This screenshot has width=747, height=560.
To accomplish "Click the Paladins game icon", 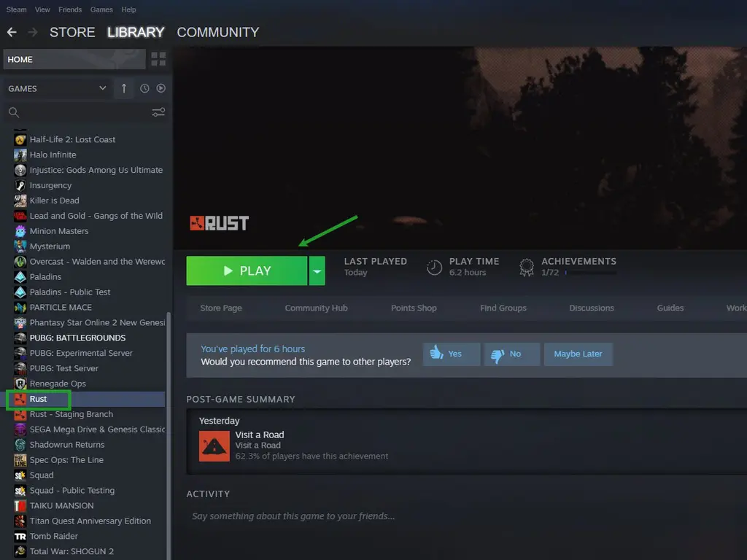I will click(x=20, y=276).
